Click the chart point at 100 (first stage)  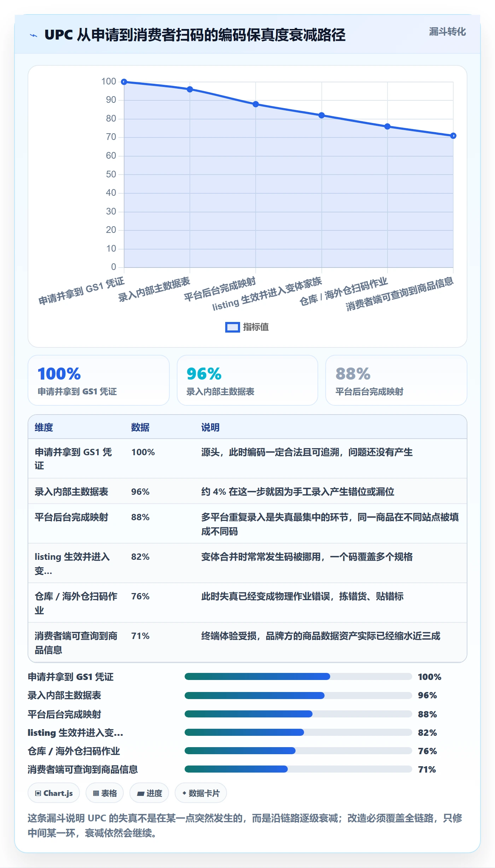(x=124, y=82)
